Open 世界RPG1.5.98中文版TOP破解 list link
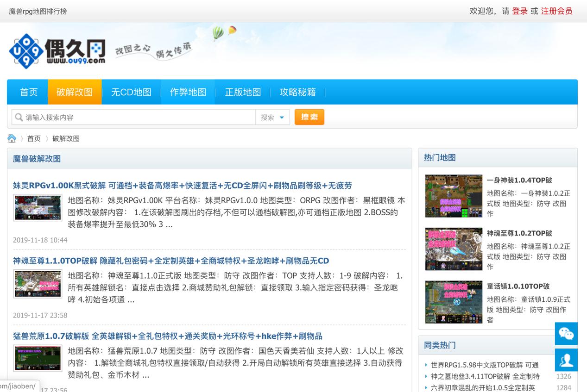Viewport: 587px width, 392px height. [484, 365]
